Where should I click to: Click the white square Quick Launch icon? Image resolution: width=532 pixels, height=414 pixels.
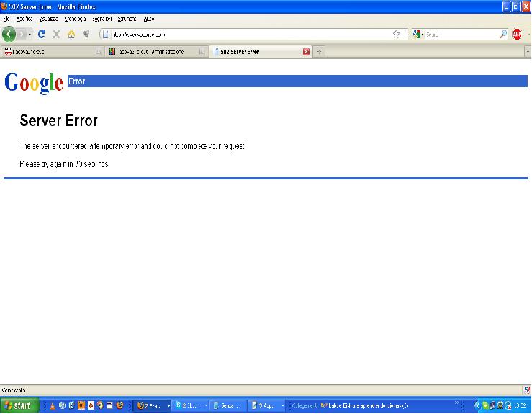(x=91, y=405)
